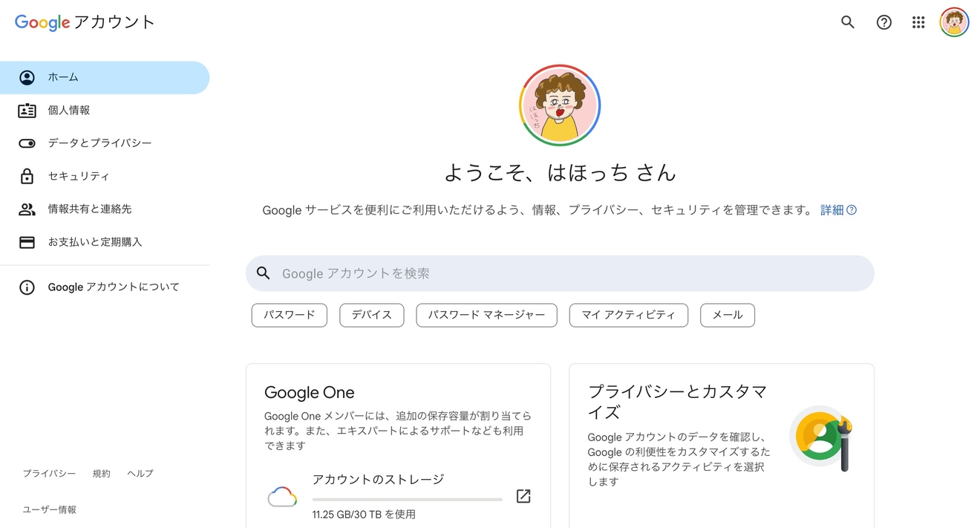The width and height of the screenshot is (980, 528).
Task: Click the セキュリティ lock icon
Action: tap(27, 176)
